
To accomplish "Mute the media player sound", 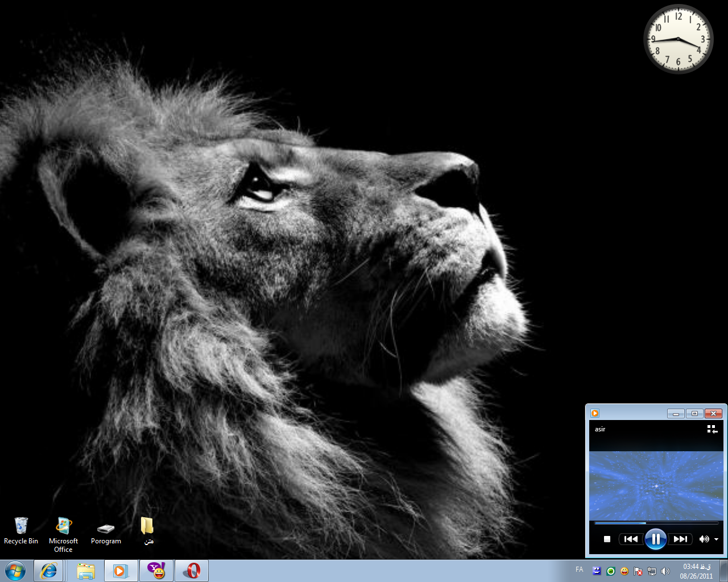I will 704,539.
